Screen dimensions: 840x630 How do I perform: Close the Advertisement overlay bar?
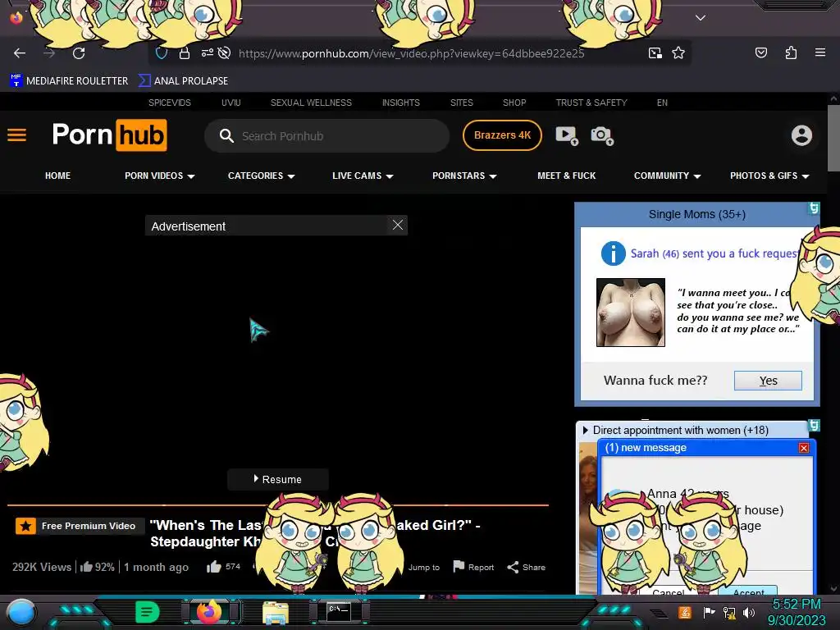point(398,225)
